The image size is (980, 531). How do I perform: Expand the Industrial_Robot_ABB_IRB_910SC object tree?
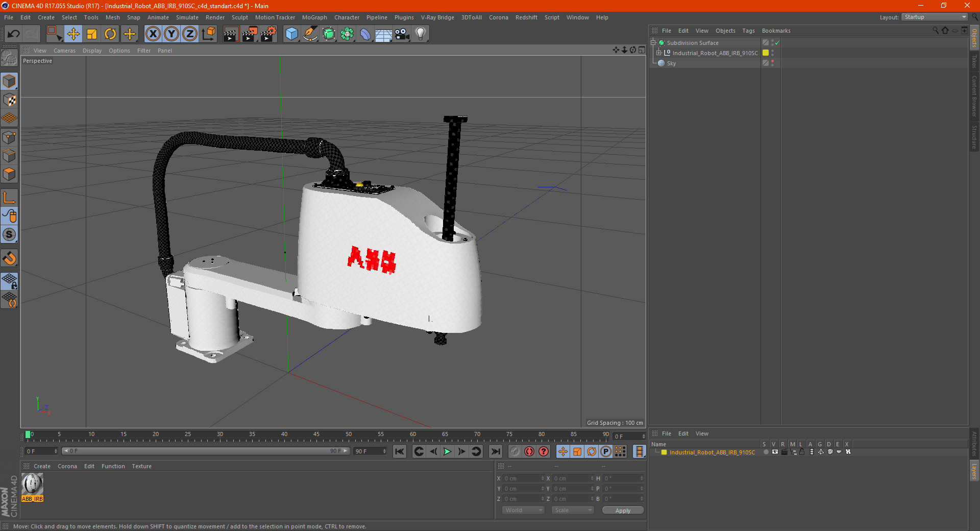[x=659, y=53]
